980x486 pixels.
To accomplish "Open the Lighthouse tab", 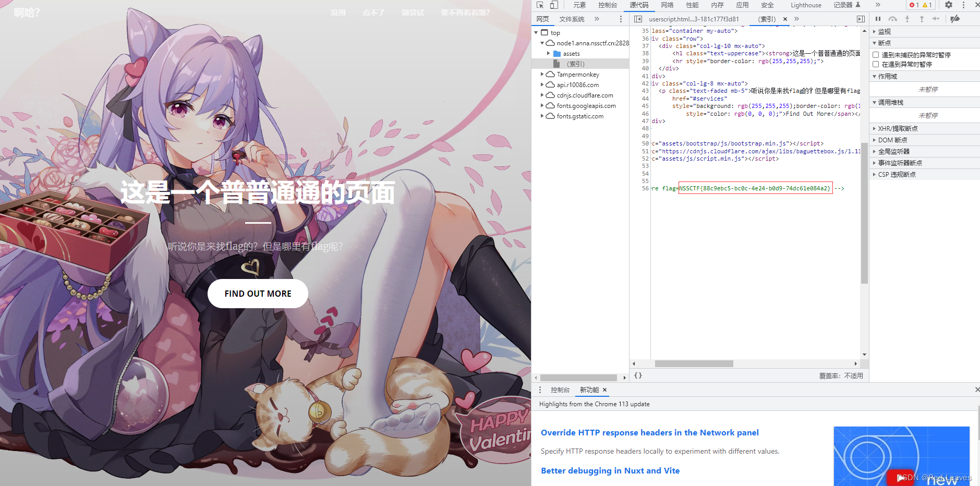I will [x=806, y=5].
